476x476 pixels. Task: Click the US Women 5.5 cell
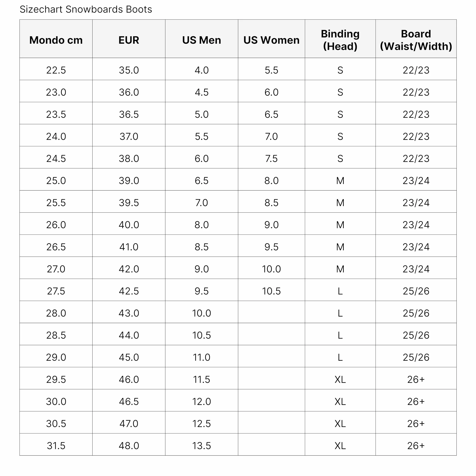[271, 70]
